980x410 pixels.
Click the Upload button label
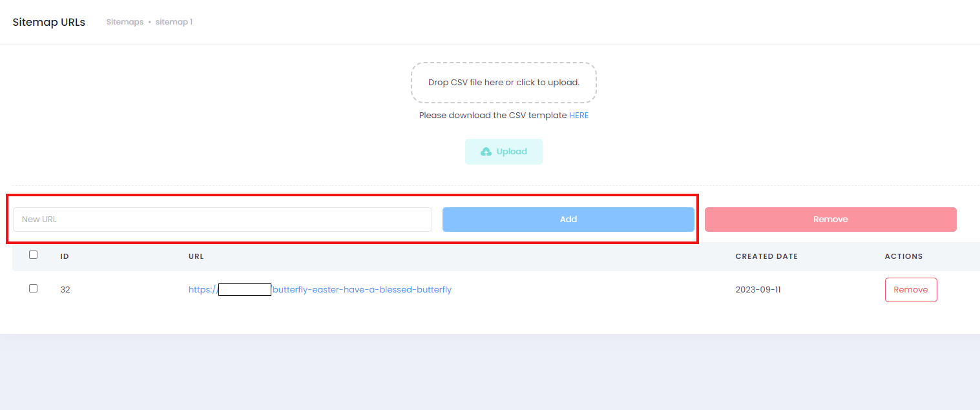[x=512, y=152]
